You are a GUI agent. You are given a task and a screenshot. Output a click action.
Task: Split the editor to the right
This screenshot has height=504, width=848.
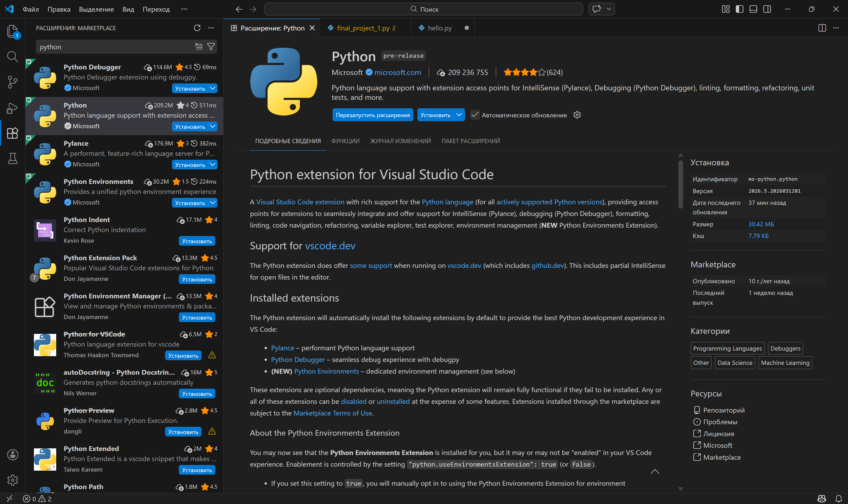[822, 28]
